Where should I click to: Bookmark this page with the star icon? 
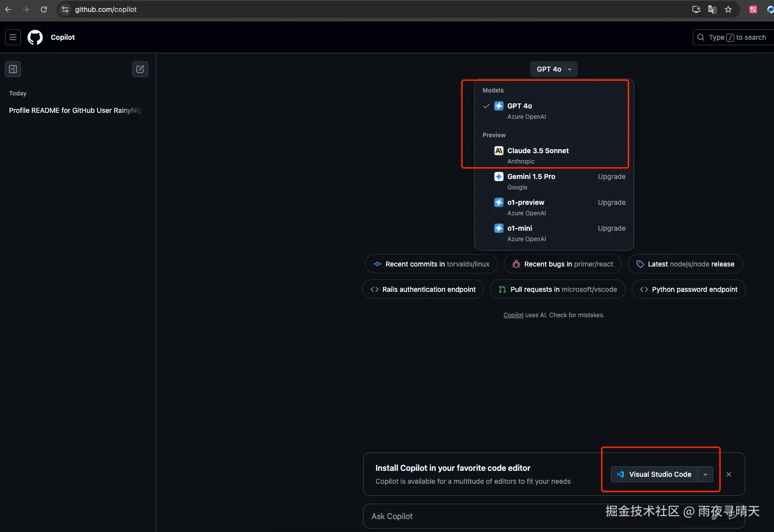pos(728,9)
